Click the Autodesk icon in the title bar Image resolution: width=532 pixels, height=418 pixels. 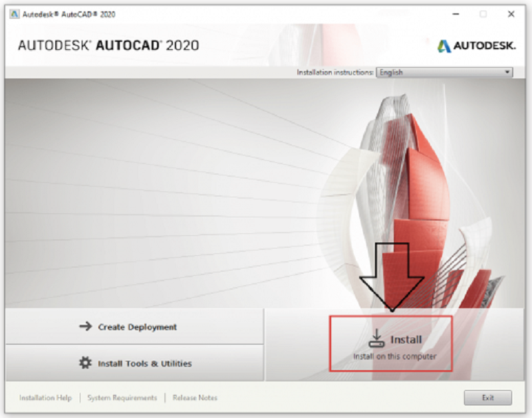point(15,13)
